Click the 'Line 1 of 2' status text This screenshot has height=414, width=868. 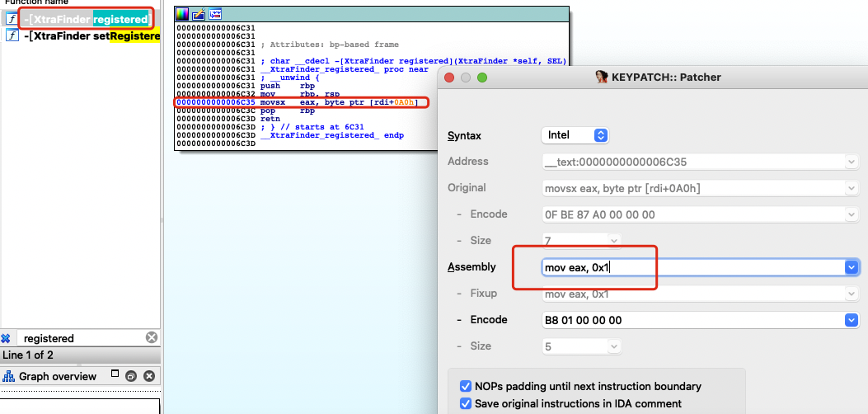(28, 355)
